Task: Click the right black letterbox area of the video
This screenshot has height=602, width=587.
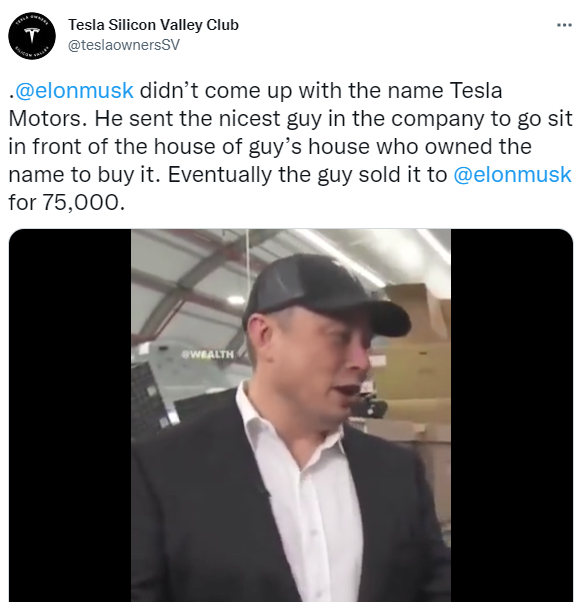Action: 512,415
